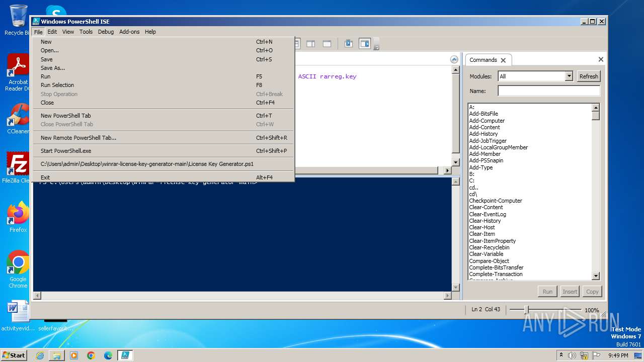Viewport: 644px width, 362px height.
Task: Select Complete-BitsTransfer command
Action: point(496,267)
